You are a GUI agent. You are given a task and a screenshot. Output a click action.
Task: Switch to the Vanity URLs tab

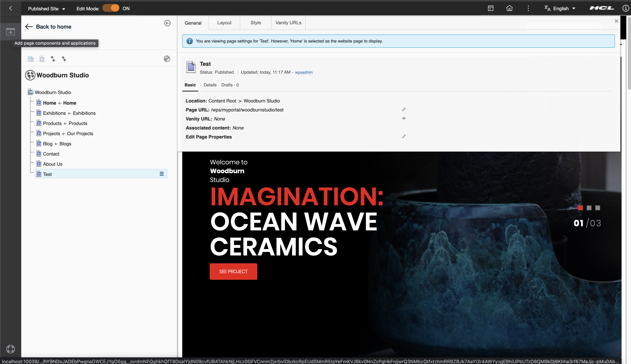288,23
